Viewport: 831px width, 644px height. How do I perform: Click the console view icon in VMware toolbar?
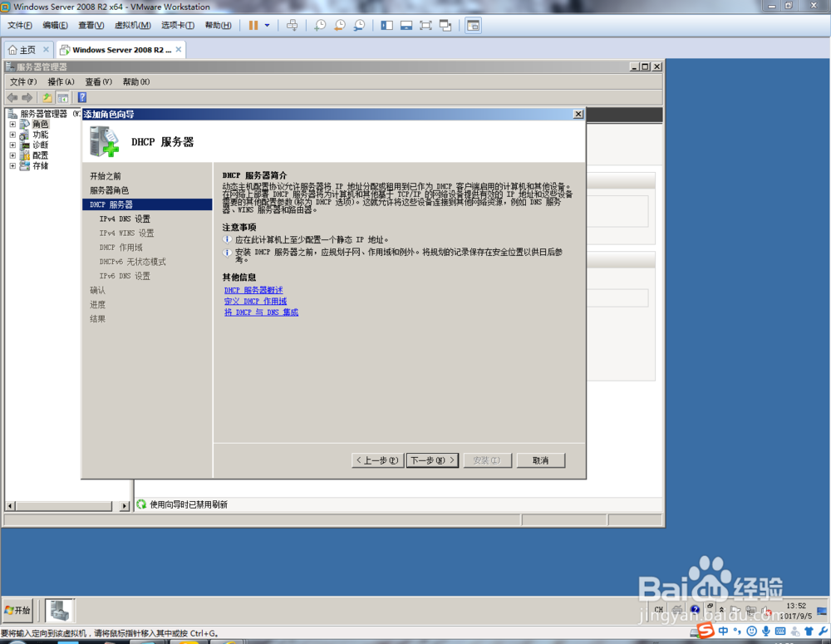(x=474, y=26)
